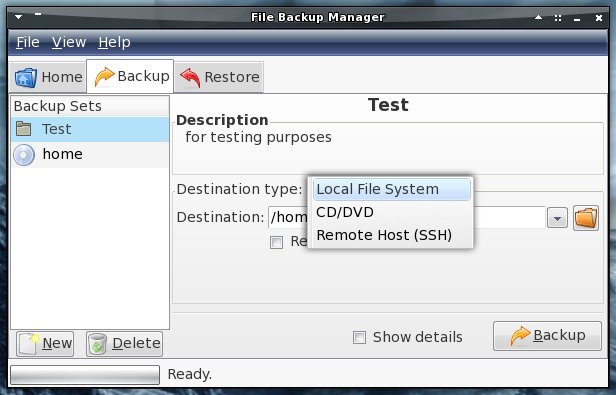This screenshot has width=616, height=395.
Task: Expand the Destination path dropdown arrow
Action: 557,218
